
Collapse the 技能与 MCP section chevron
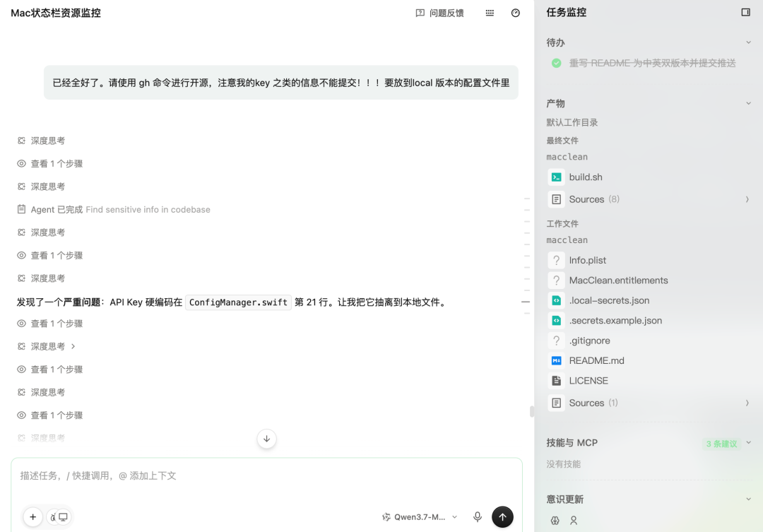748,442
